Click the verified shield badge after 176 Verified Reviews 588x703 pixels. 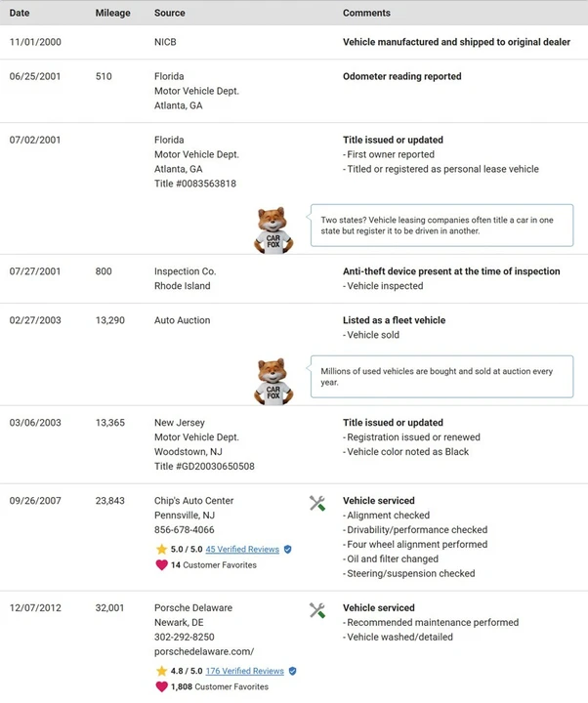pos(292,671)
